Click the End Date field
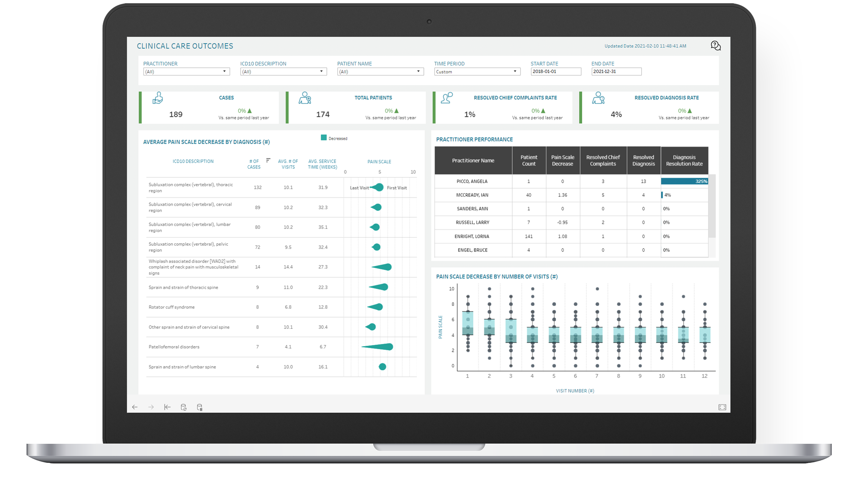The height and width of the screenshot is (484, 868). point(616,71)
